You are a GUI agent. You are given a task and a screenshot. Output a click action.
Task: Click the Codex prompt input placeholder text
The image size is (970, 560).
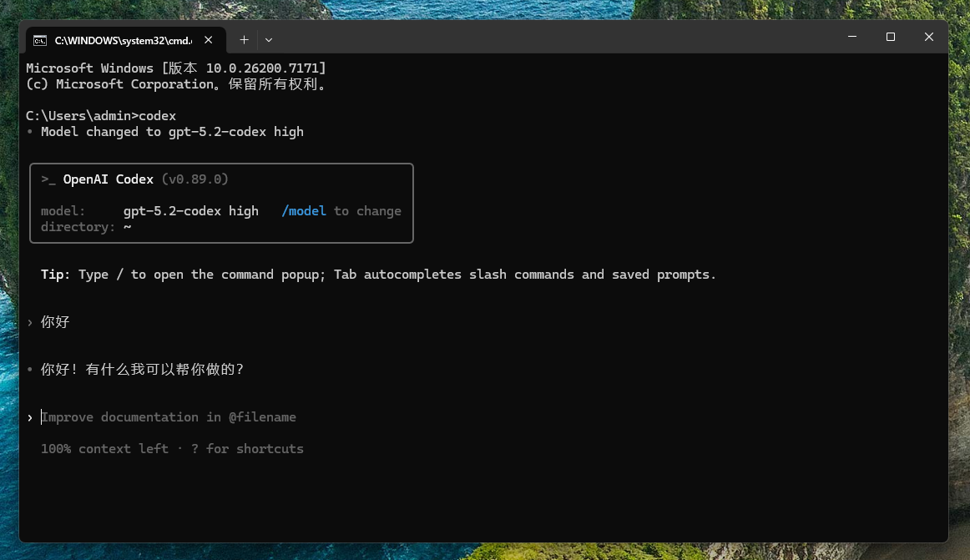coord(169,417)
